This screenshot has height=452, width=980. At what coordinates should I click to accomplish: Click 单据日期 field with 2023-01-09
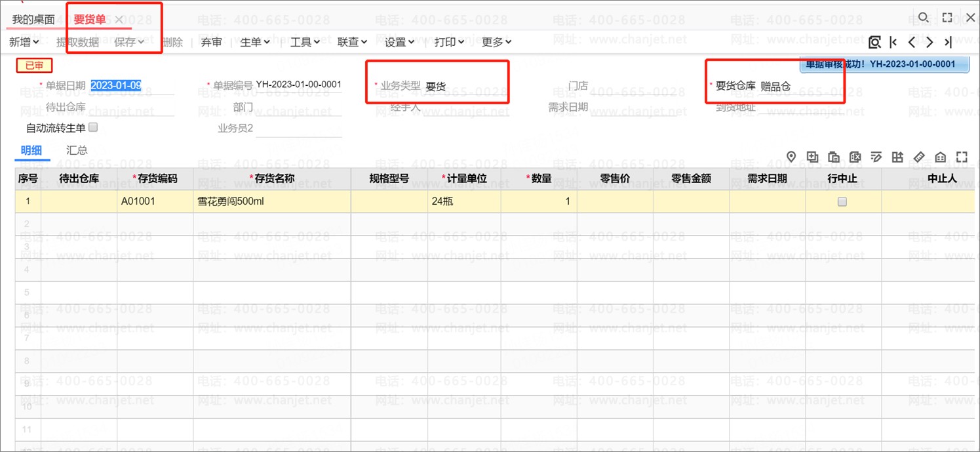tap(132, 85)
